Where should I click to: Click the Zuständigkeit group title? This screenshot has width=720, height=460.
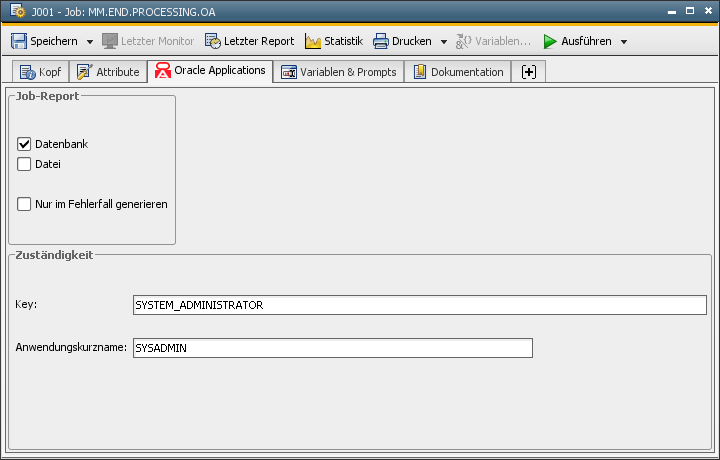click(x=54, y=255)
